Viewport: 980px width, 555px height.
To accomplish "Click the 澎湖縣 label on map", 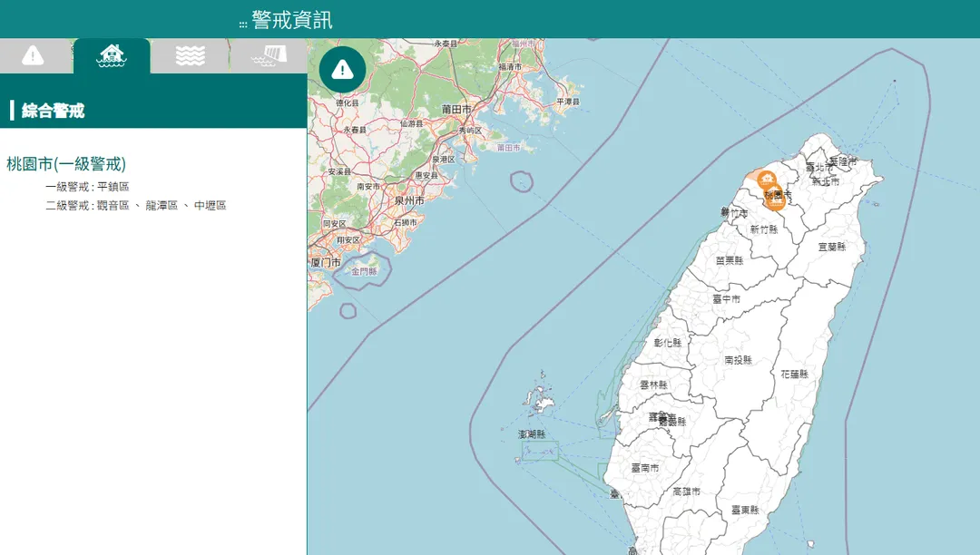I will tap(532, 433).
